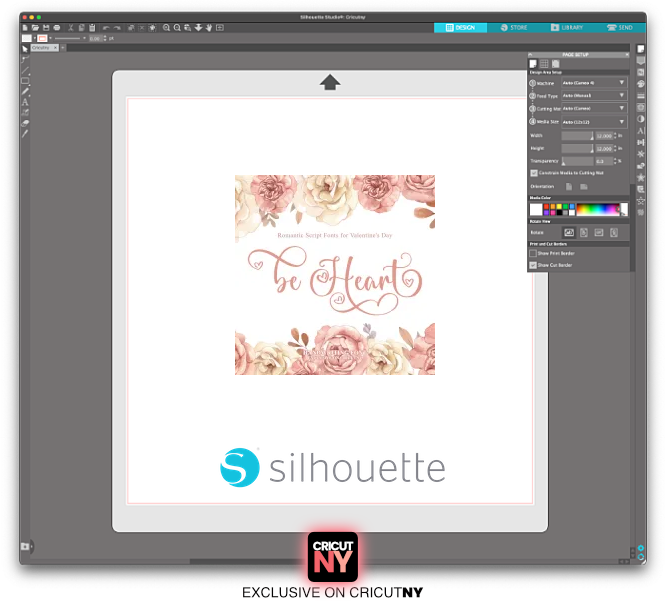Screen dimensions: 665x604
Task: Switch to the SEND tab
Action: [620, 28]
